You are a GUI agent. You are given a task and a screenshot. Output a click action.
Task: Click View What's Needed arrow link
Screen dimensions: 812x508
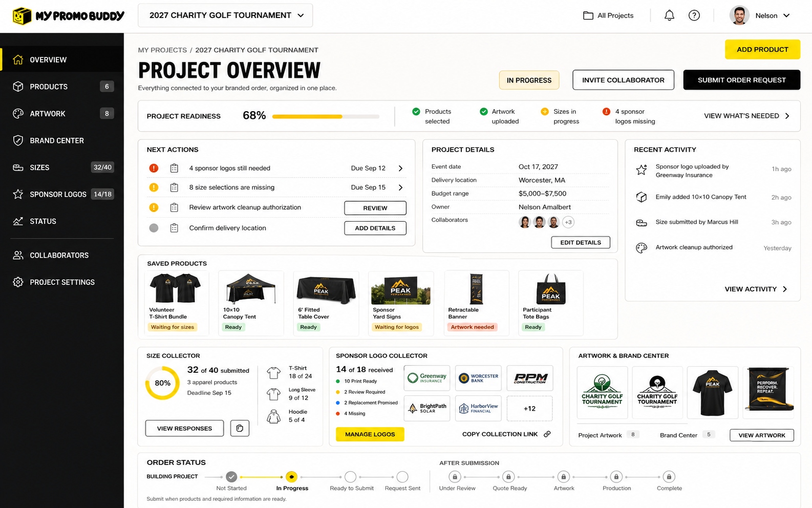click(x=747, y=116)
